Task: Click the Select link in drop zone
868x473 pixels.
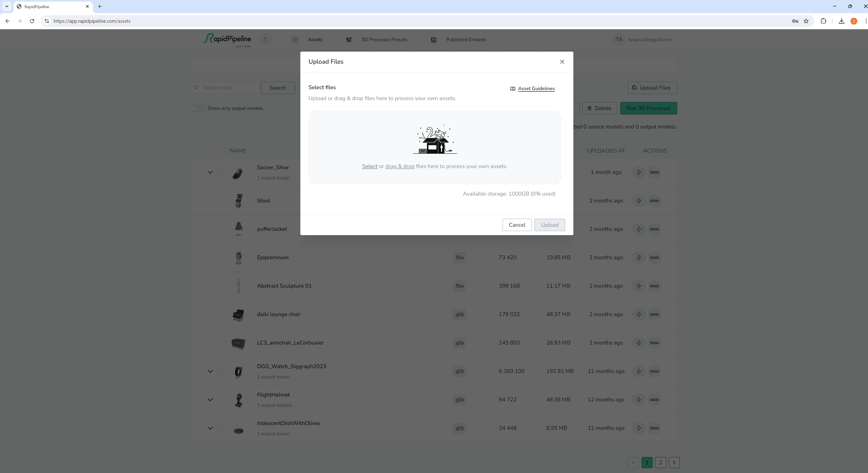Action: [x=370, y=166]
